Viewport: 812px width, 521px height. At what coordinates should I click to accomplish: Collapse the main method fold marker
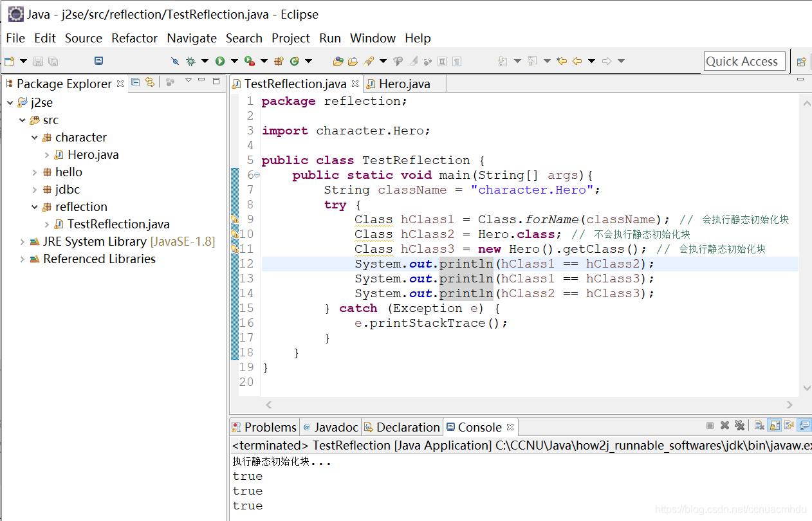click(x=257, y=175)
